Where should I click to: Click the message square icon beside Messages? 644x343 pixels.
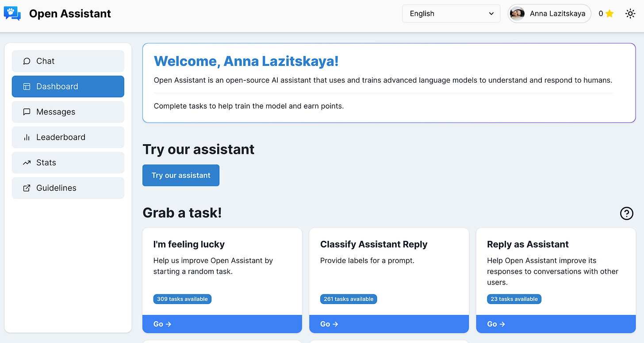tap(27, 112)
